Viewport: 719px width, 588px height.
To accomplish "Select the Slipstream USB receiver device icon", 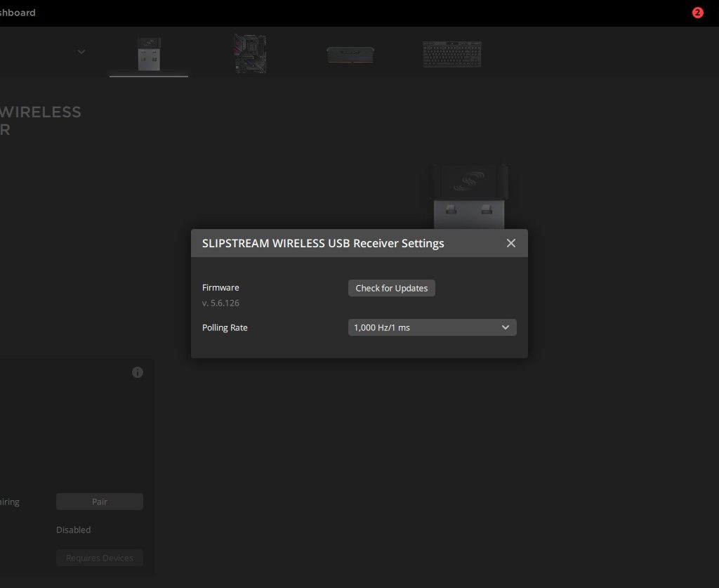I will point(149,54).
